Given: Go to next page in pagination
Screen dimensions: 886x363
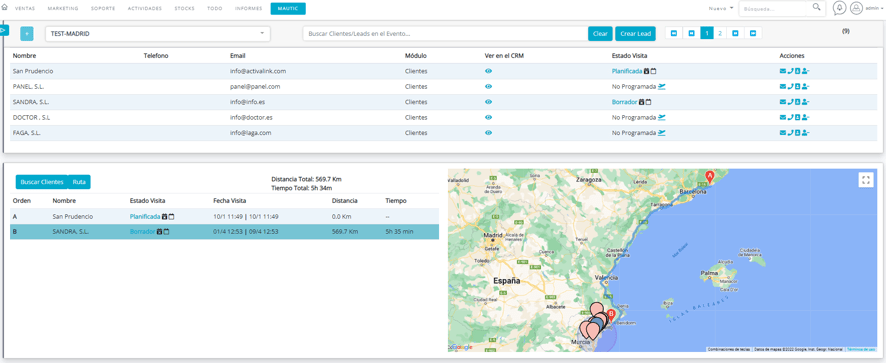Looking at the screenshot, I should click(x=735, y=33).
